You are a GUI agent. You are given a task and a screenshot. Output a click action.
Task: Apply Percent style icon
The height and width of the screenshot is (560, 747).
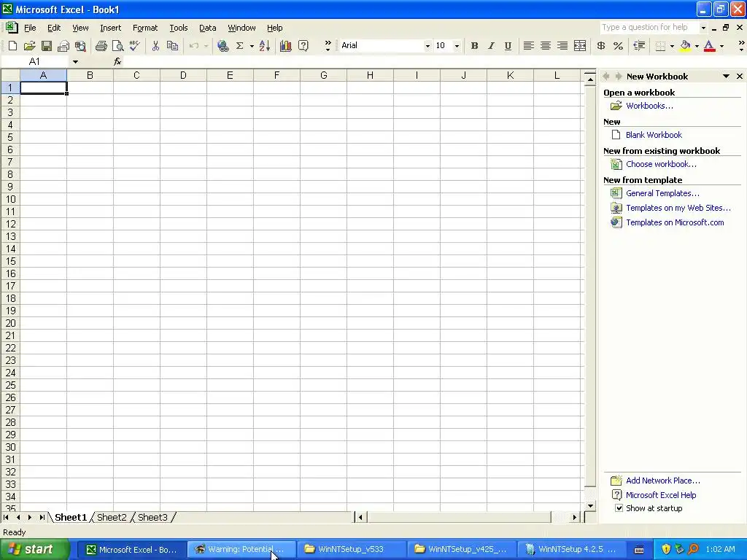[618, 46]
